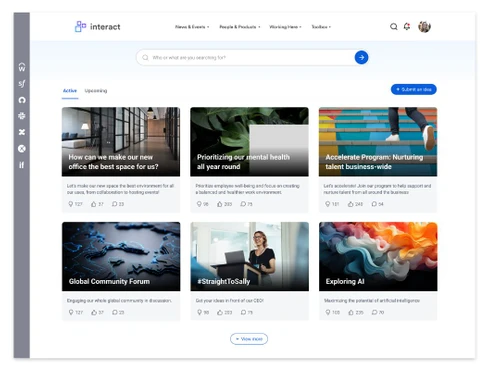Expand the News & Events menu

(x=192, y=27)
